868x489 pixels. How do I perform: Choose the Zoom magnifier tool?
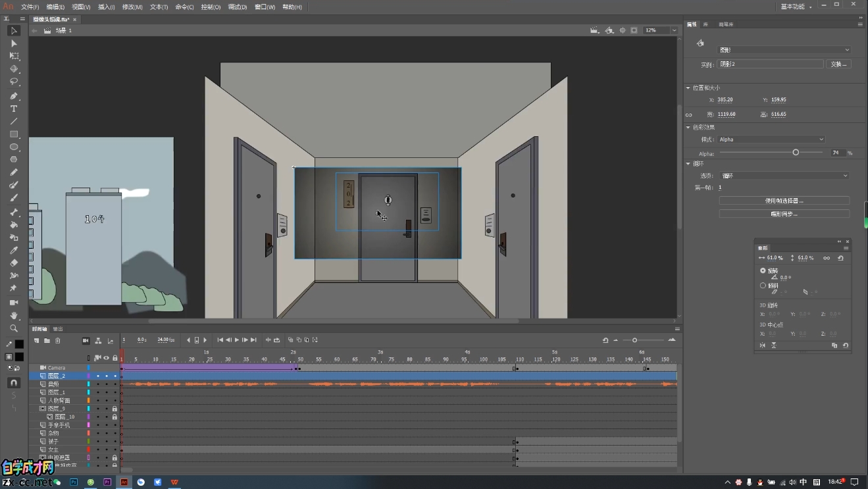[x=13, y=328]
